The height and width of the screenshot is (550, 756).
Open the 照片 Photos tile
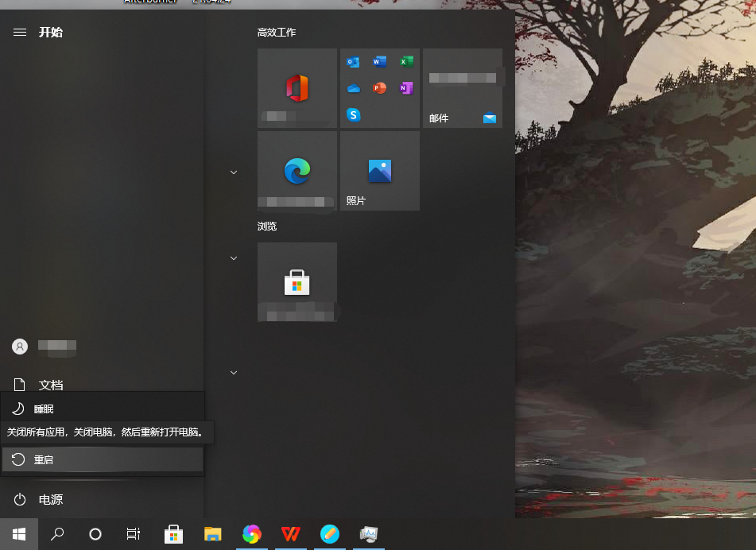[380, 171]
